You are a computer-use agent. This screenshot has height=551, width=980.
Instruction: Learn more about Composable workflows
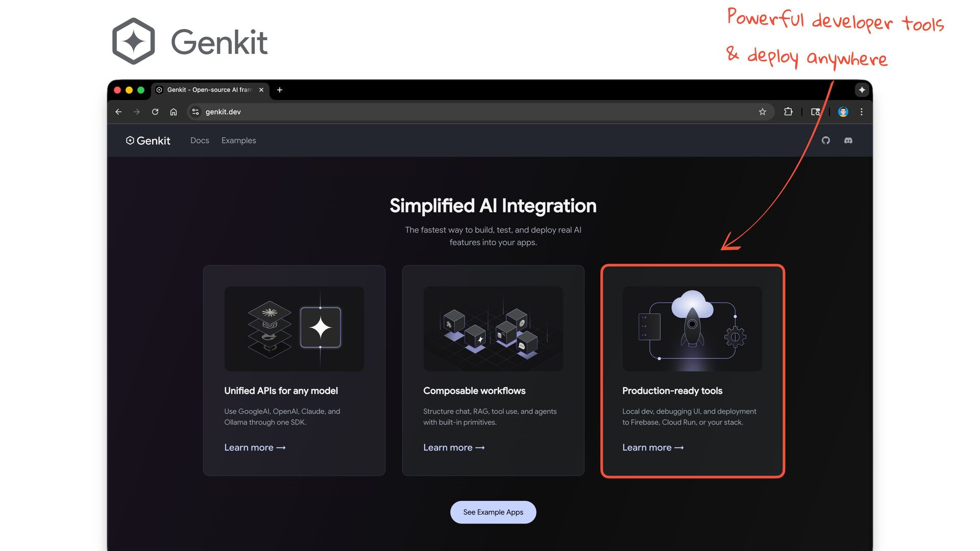click(x=454, y=447)
